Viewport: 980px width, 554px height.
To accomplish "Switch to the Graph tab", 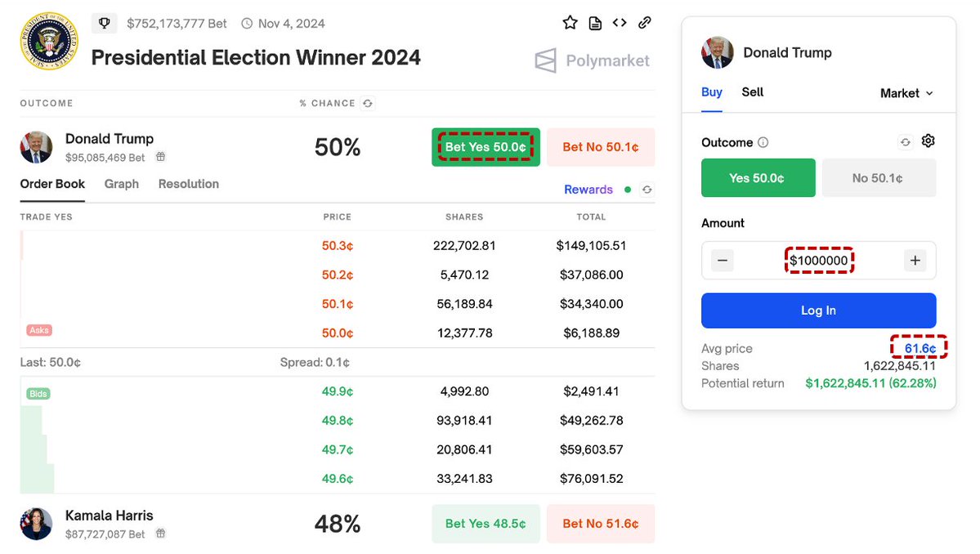I will click(x=122, y=184).
